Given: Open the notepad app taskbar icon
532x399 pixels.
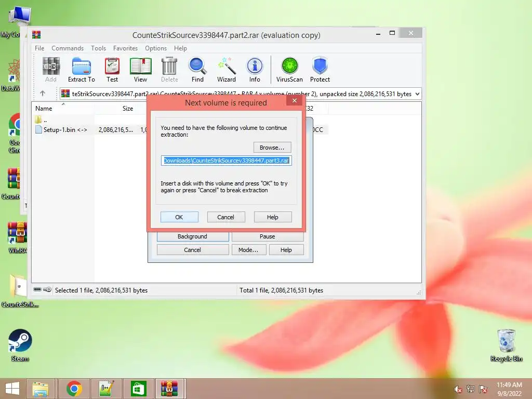Looking at the screenshot, I should point(106,389).
